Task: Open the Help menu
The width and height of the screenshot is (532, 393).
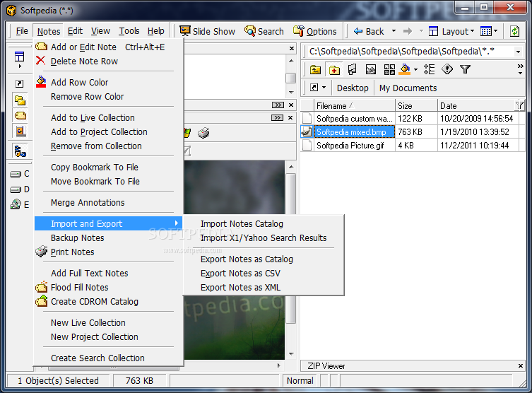Action: click(155, 31)
